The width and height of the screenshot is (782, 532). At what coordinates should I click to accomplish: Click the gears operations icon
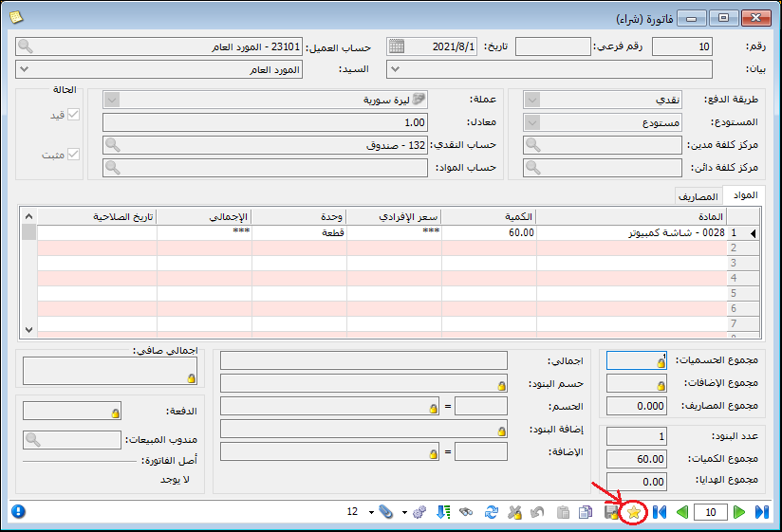click(419, 512)
